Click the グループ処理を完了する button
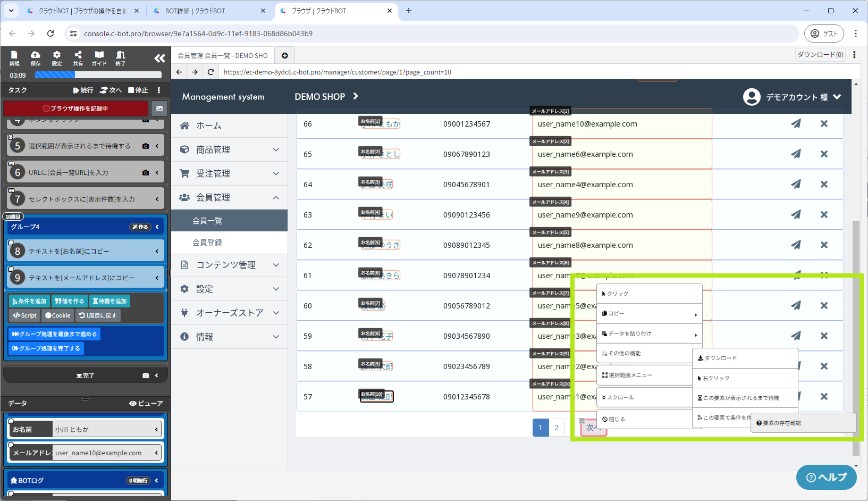The image size is (868, 501). click(x=46, y=348)
